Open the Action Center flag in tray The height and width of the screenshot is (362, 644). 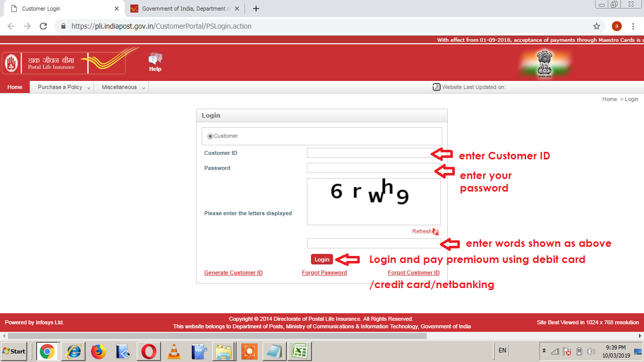[x=566, y=351]
